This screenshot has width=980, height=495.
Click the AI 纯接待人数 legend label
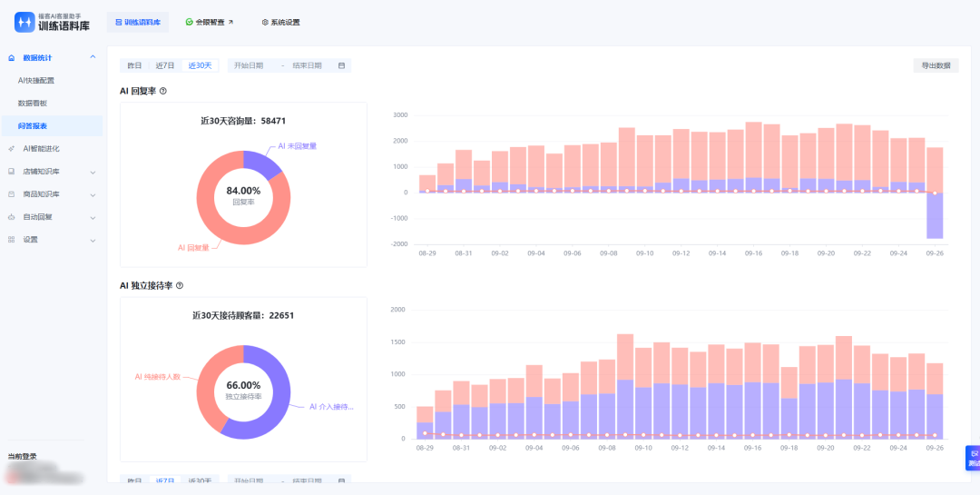158,377
